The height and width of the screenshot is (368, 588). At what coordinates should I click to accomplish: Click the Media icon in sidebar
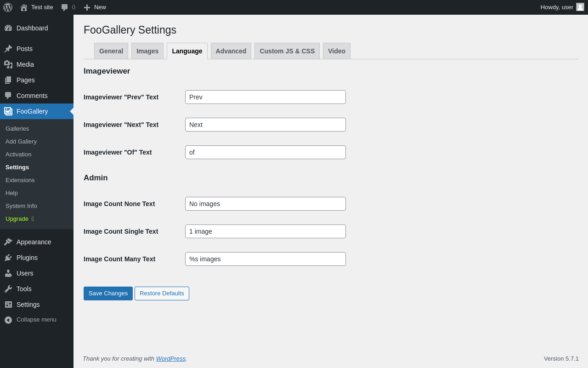point(8,64)
